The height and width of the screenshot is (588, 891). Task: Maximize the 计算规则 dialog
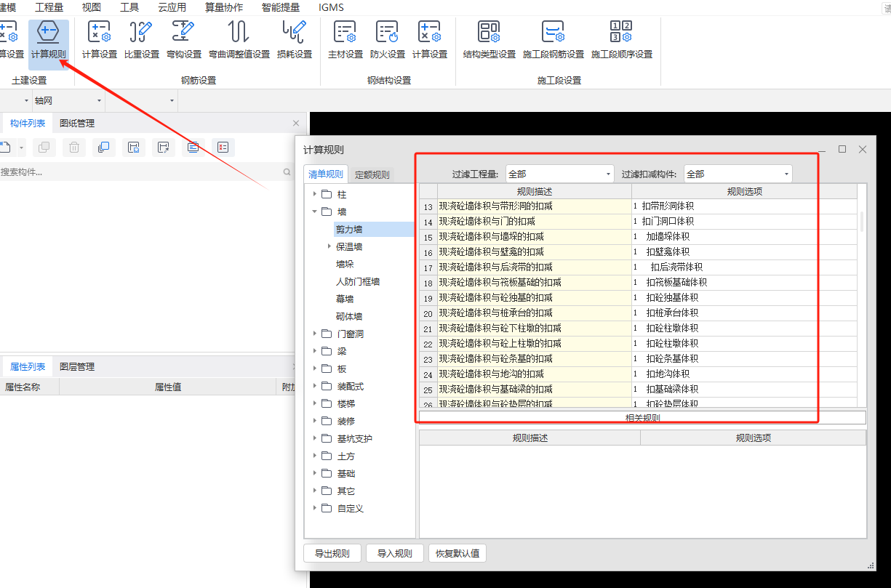(842, 149)
